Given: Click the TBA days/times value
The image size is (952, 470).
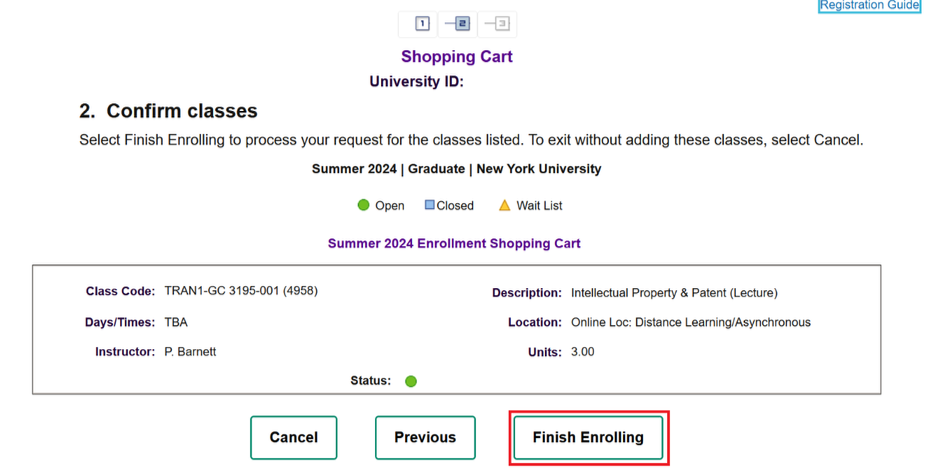Looking at the screenshot, I should tap(176, 322).
